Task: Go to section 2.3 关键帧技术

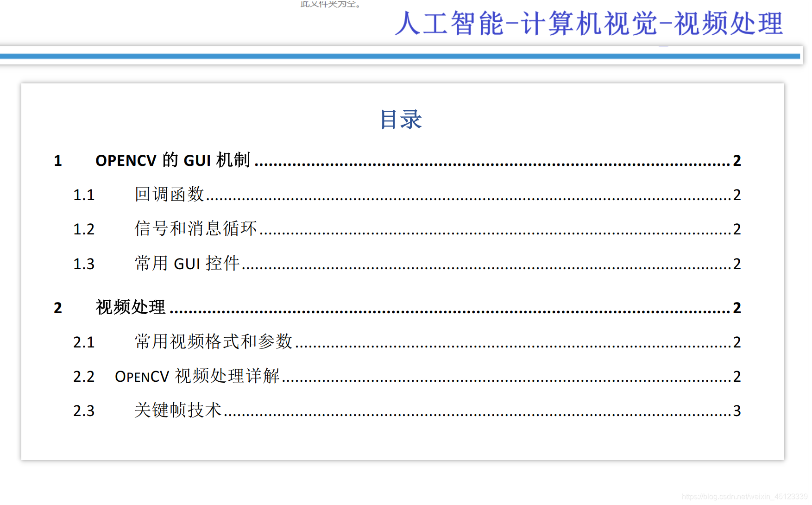Action: pyautogui.click(x=407, y=410)
